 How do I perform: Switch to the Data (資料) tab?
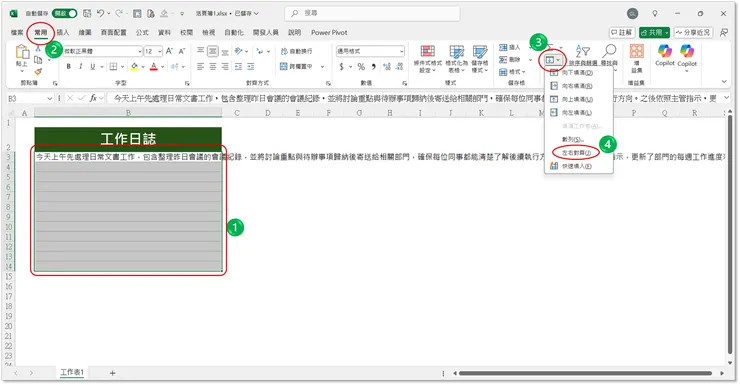point(164,33)
